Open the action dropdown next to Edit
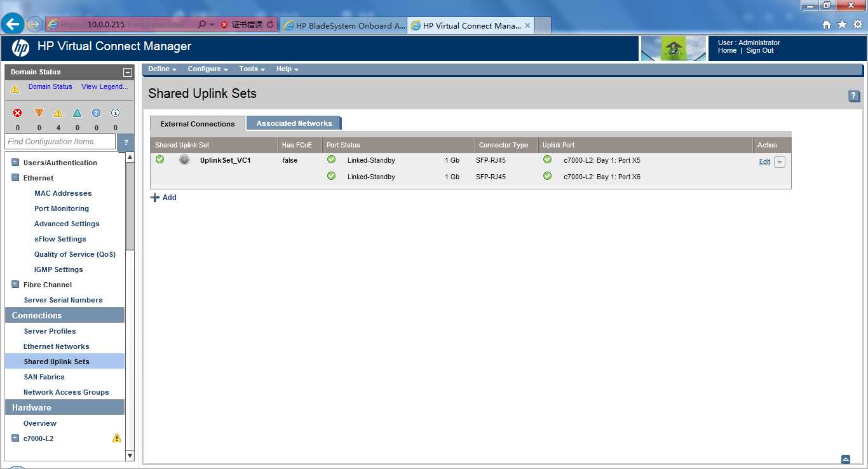868x469 pixels. (x=780, y=162)
